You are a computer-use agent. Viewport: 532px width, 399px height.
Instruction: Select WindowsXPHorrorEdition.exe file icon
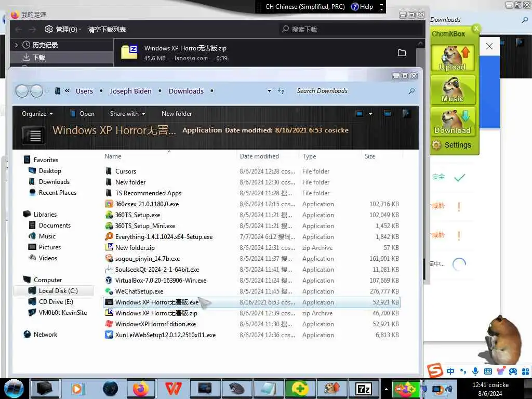(x=109, y=324)
